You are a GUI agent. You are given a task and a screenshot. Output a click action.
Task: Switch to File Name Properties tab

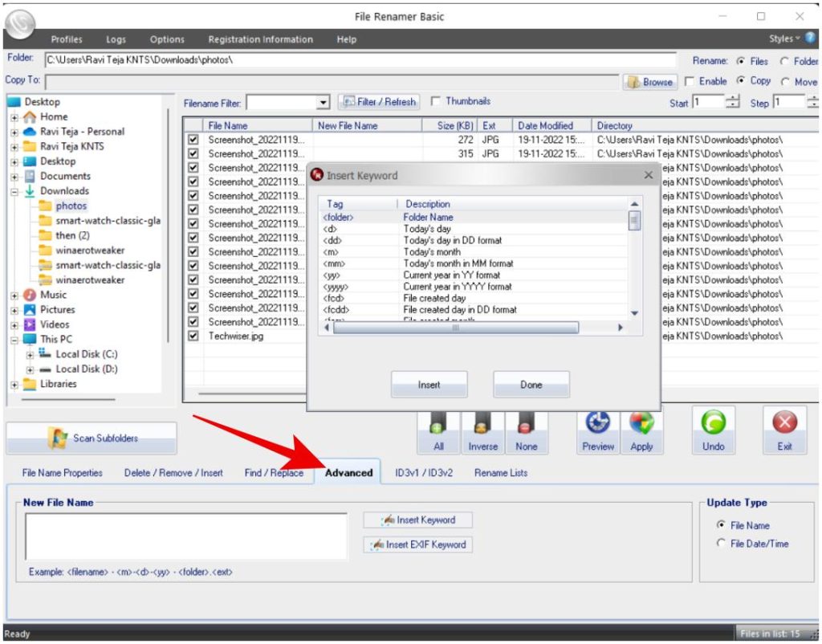click(63, 472)
